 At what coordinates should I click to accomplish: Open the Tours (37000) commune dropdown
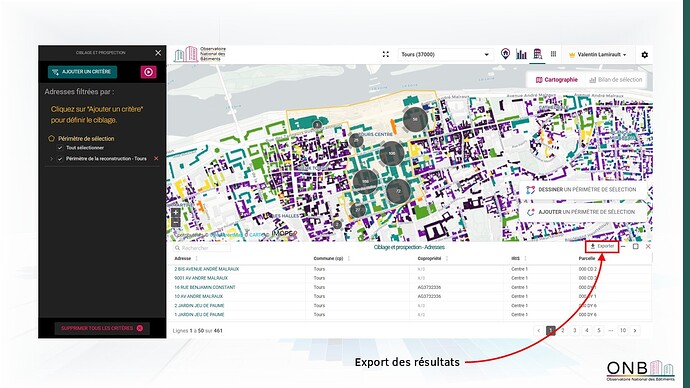(x=445, y=55)
